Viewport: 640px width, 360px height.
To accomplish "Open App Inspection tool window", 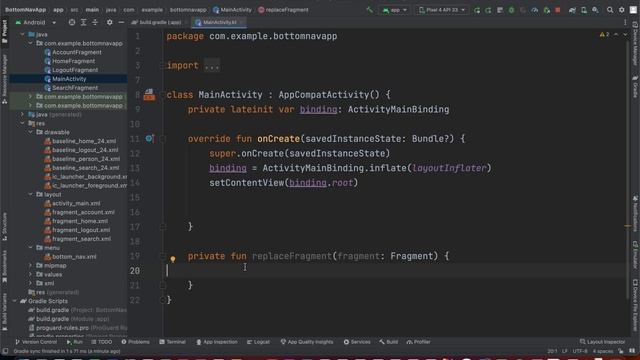I will coord(217,342).
